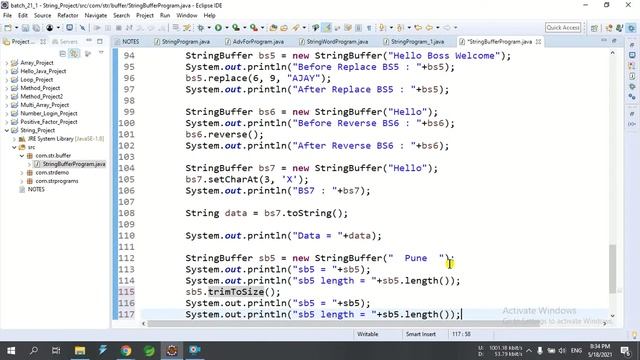640x360 pixels.
Task: Click the Back navigation arrow icon
Action: (x=429, y=28)
